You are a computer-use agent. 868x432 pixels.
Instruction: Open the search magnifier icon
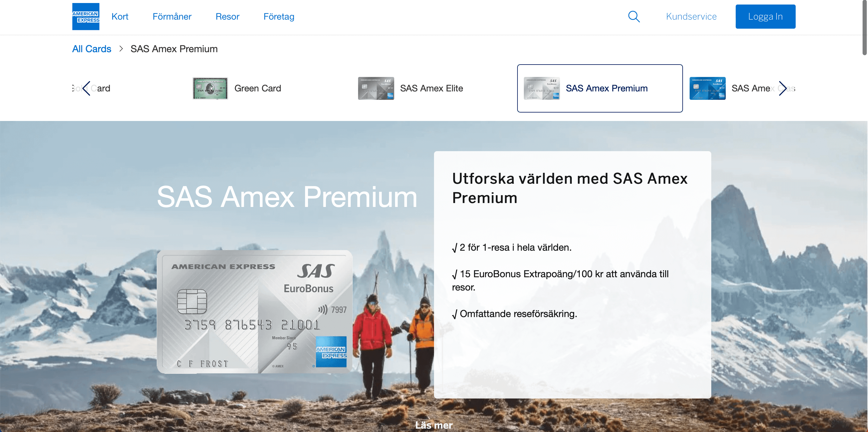point(634,17)
